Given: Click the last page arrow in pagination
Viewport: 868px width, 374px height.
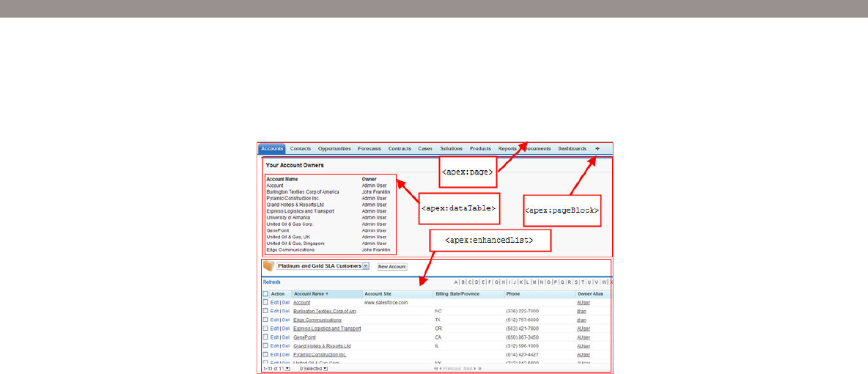Looking at the screenshot, I should (x=480, y=368).
